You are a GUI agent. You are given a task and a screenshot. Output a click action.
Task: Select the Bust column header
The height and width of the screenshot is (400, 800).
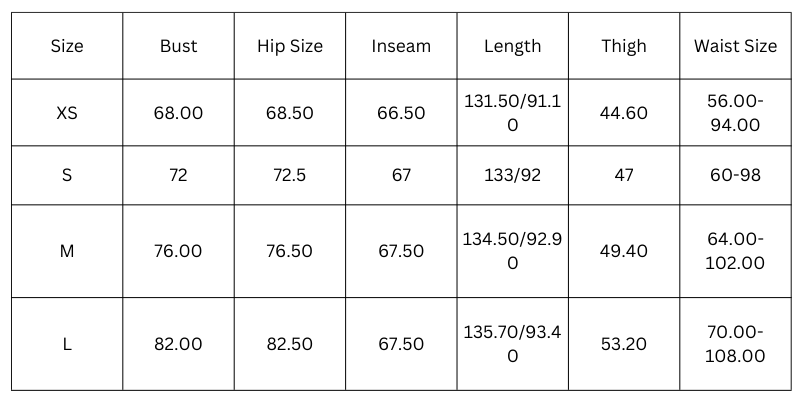pos(178,46)
